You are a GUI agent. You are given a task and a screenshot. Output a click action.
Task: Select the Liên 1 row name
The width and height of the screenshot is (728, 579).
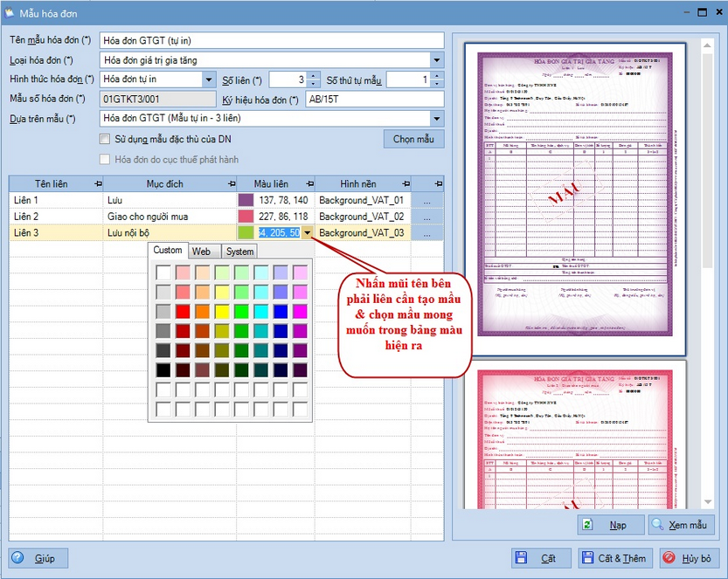tap(26, 201)
